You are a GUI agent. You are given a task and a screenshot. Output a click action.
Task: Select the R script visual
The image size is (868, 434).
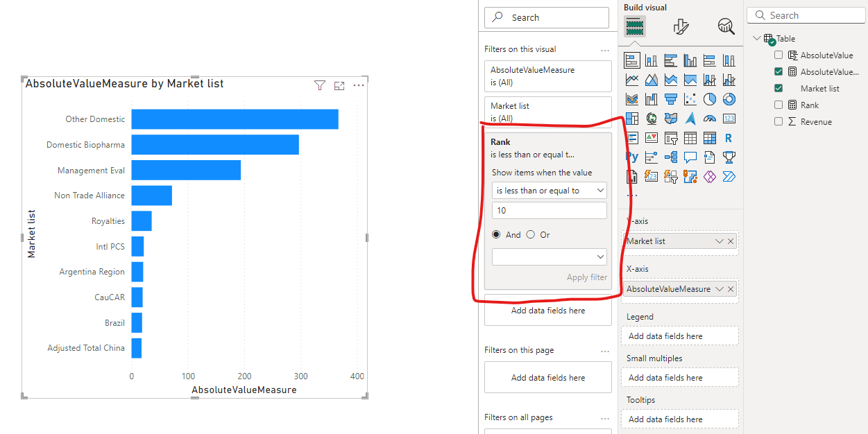729,138
